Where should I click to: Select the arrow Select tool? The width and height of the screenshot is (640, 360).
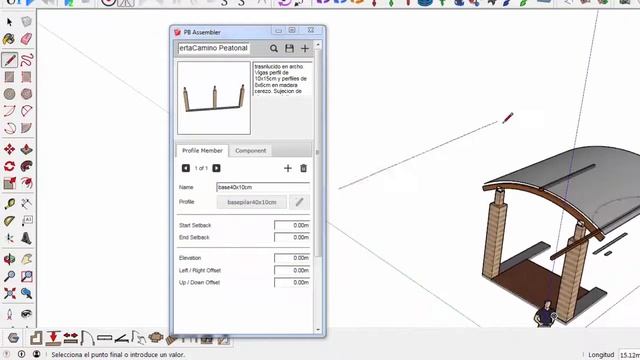[9, 22]
